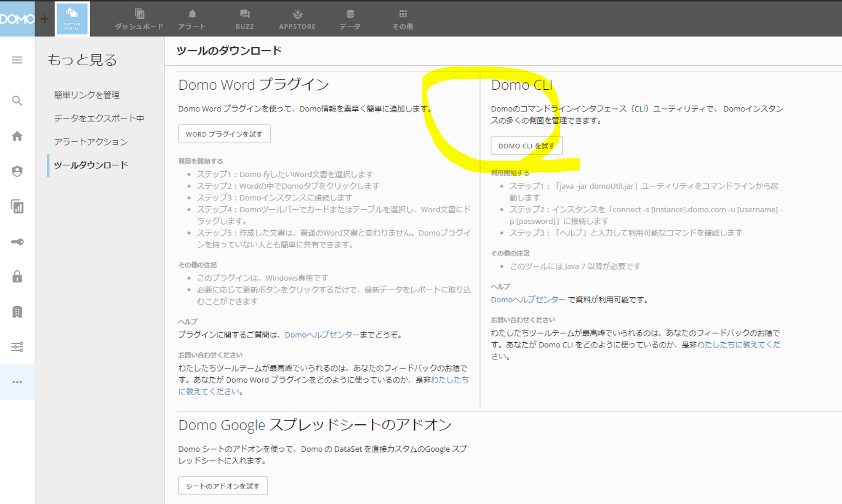842x504 pixels.
Task: Click the padlock icon in sidebar
Action: pos(17,277)
